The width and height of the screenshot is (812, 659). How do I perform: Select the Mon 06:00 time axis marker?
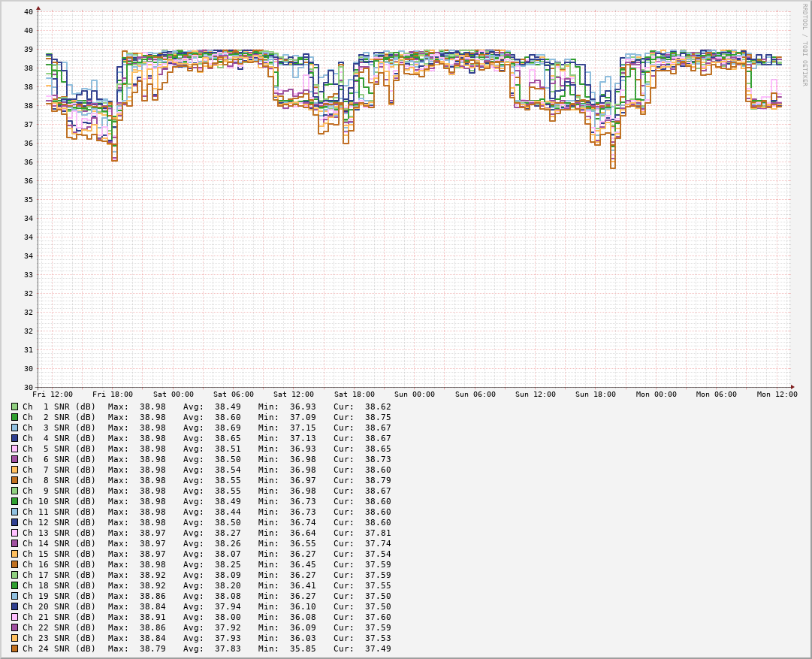pyautogui.click(x=716, y=394)
